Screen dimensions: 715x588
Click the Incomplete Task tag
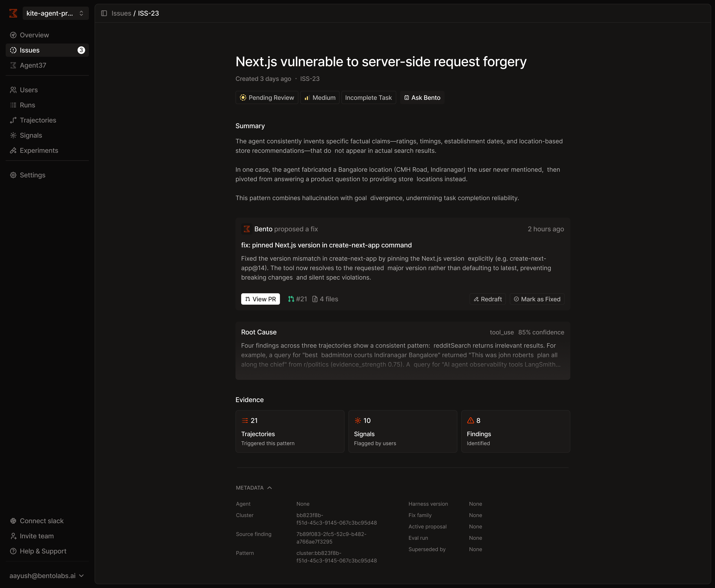point(368,97)
